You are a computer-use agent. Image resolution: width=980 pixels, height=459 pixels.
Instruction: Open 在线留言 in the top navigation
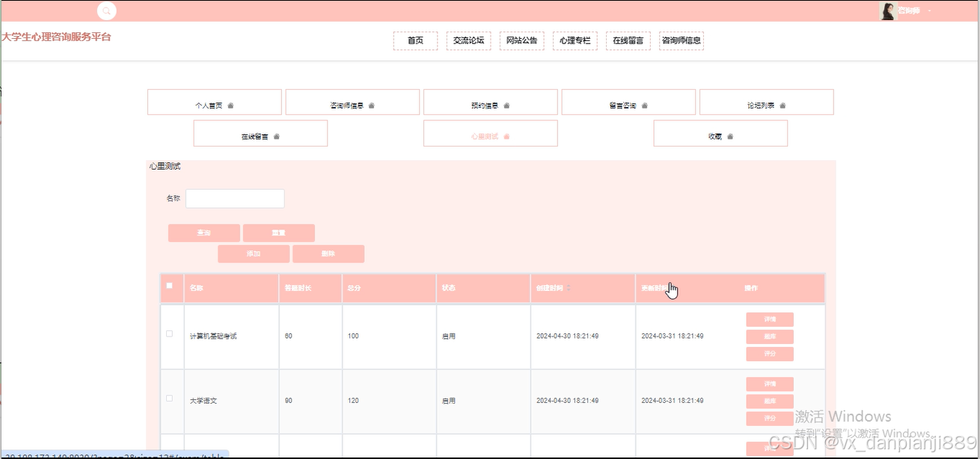628,40
